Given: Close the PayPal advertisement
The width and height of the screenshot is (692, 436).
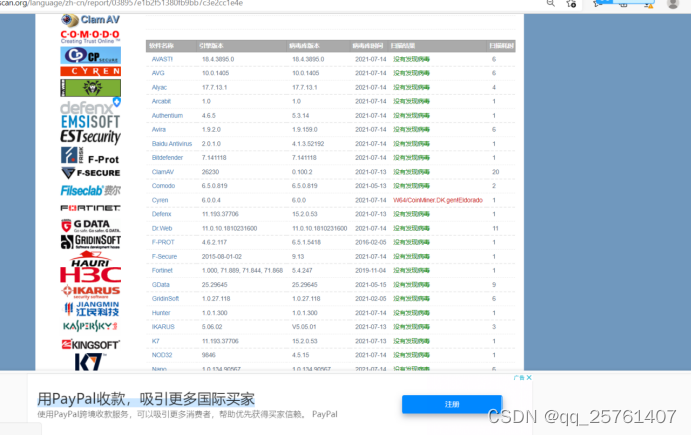Looking at the screenshot, I should coord(529,378).
